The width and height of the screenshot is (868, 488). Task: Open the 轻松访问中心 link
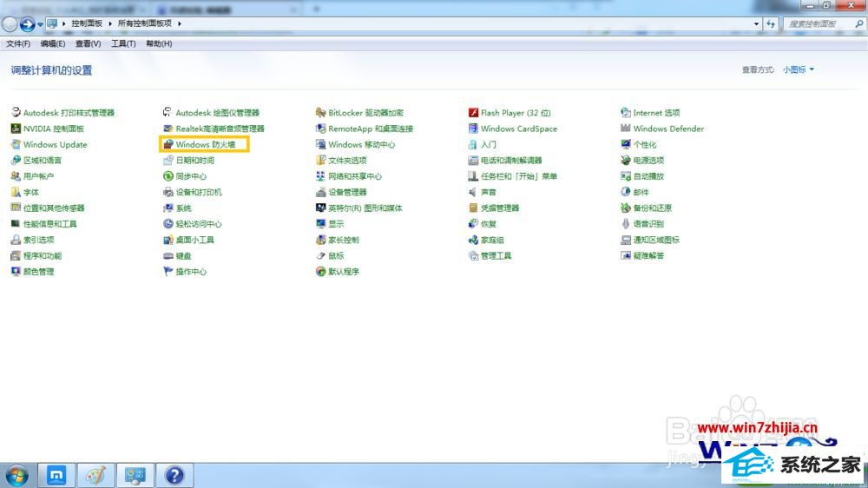199,224
